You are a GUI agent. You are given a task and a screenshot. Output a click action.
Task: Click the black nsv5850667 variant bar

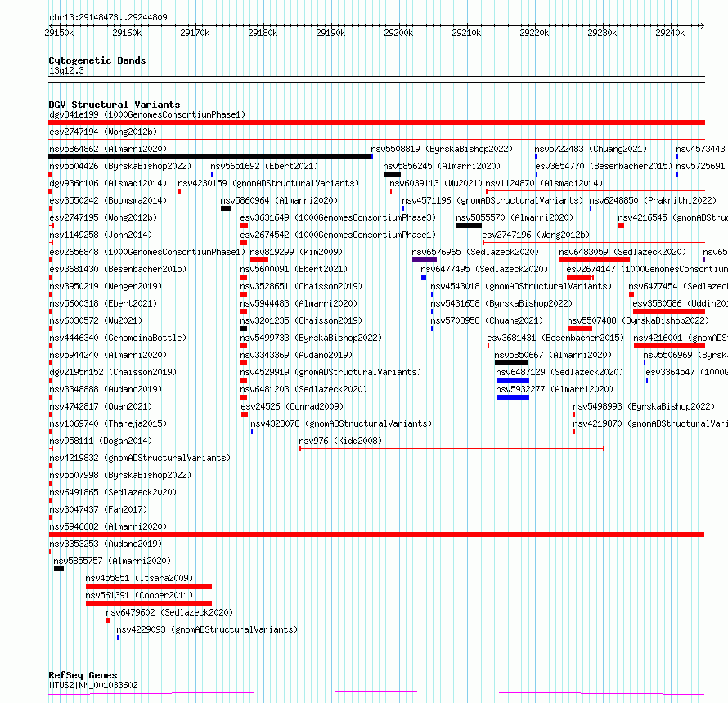tap(511, 363)
